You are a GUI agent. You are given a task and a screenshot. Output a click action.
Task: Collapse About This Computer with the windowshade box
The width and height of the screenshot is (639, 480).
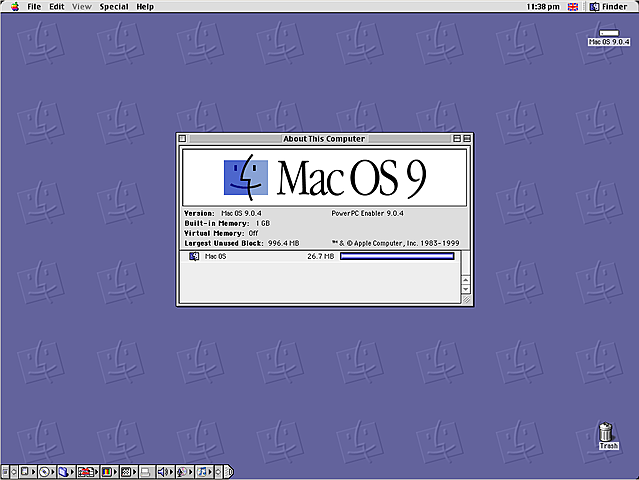467,139
